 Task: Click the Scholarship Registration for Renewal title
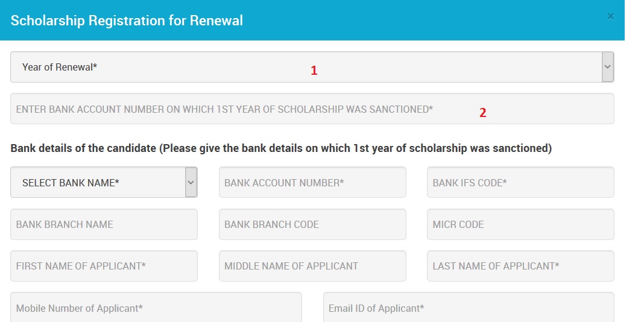tap(127, 21)
